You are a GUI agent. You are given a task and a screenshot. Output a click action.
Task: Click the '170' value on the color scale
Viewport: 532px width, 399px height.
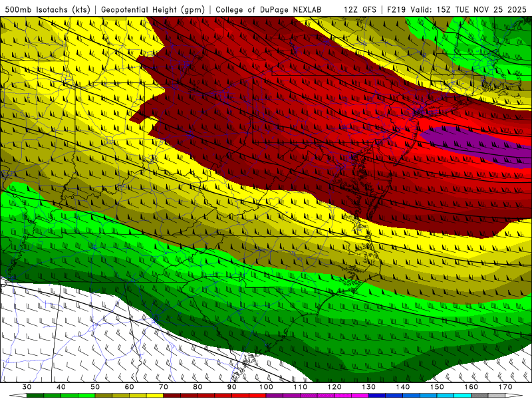[505, 387]
